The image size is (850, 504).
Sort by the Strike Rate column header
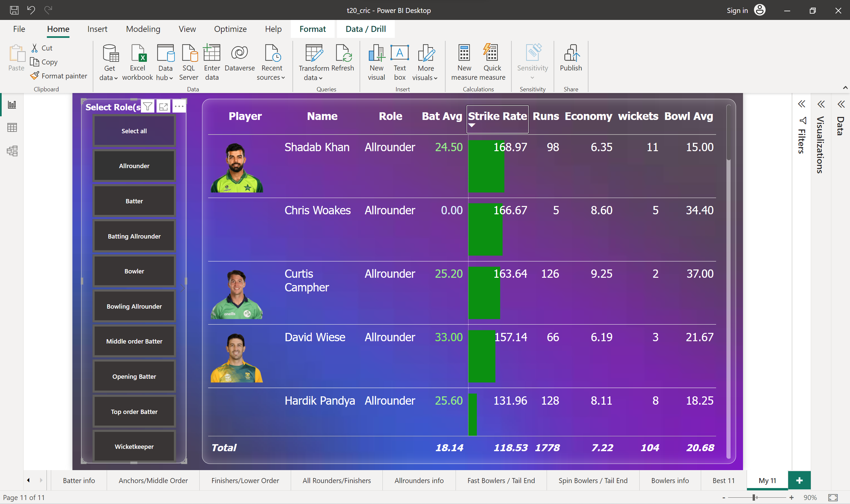(497, 116)
